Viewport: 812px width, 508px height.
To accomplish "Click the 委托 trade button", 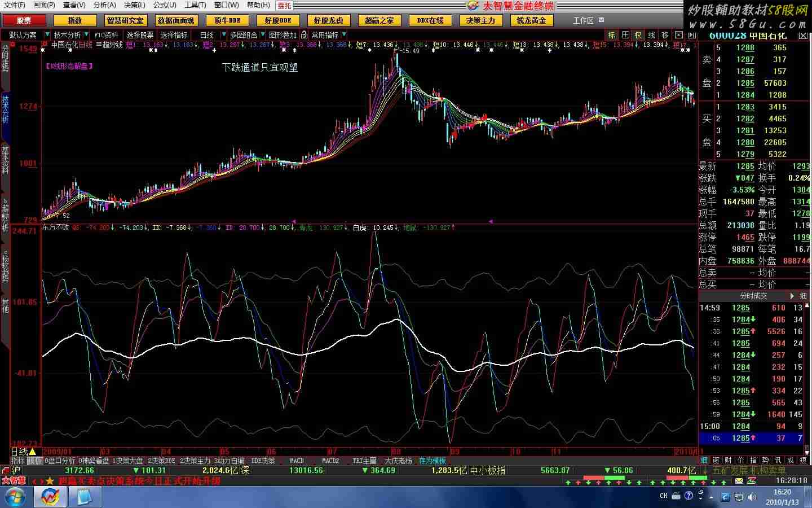I will point(284,6).
